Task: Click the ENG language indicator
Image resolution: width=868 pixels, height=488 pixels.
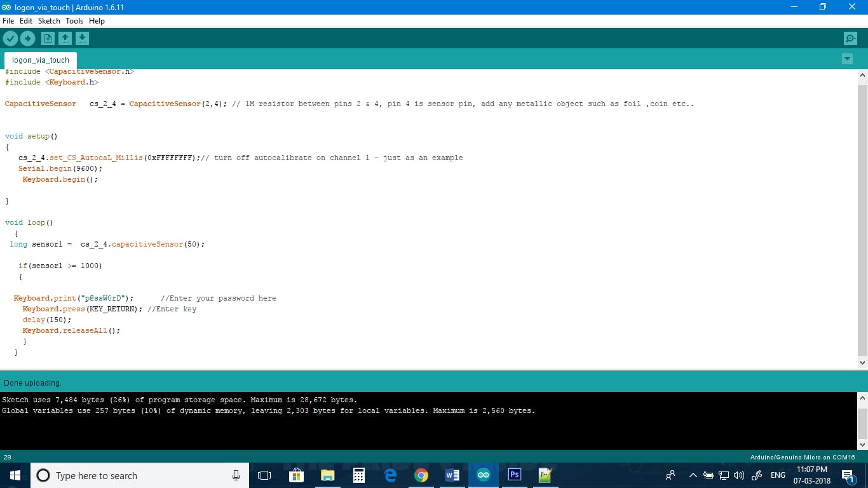Action: (x=778, y=475)
